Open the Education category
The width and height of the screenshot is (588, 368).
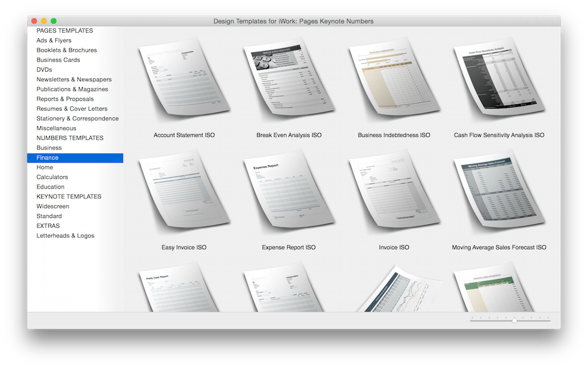(x=50, y=187)
